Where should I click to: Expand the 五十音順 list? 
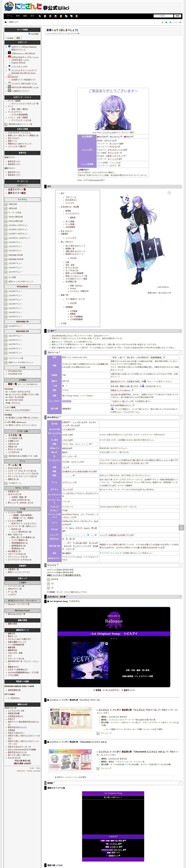[x=6, y=277]
